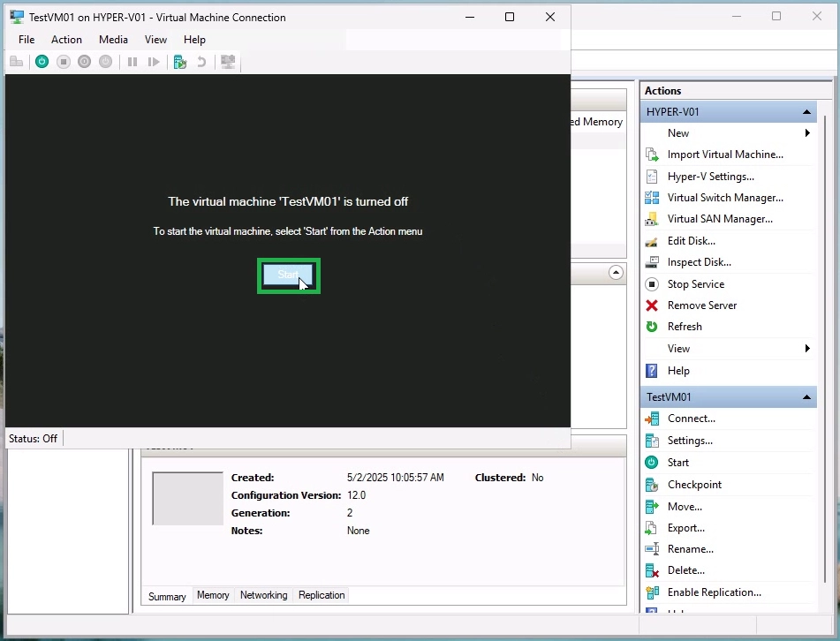Select the Edit Disk action
840x641 pixels.
[x=691, y=240]
